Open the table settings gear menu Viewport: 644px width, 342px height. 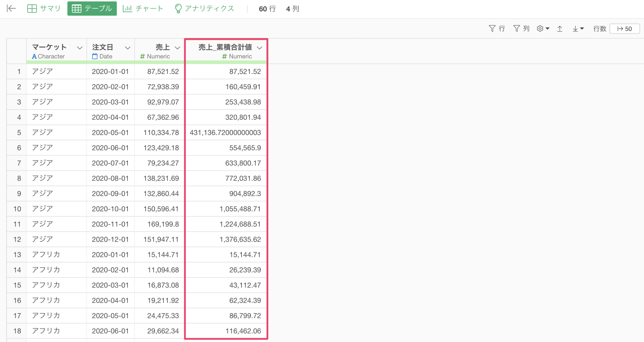(x=543, y=29)
